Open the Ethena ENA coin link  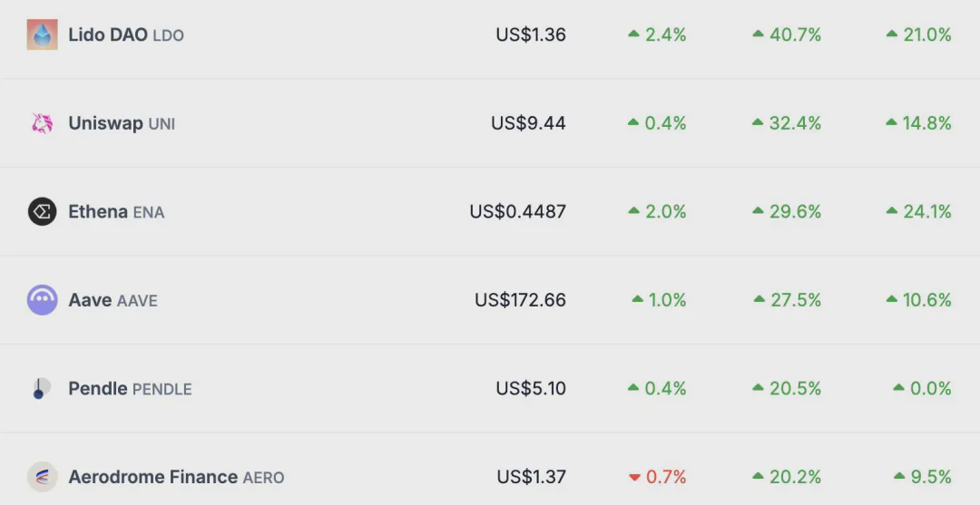coord(116,212)
